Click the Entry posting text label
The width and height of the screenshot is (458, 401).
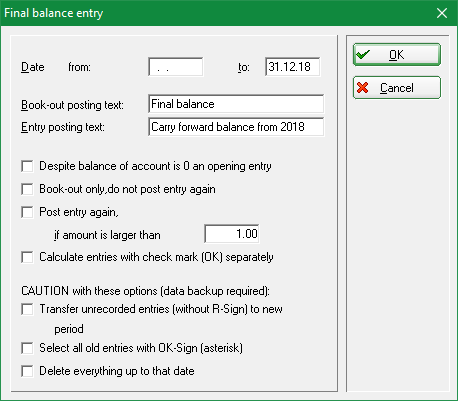[63, 127]
